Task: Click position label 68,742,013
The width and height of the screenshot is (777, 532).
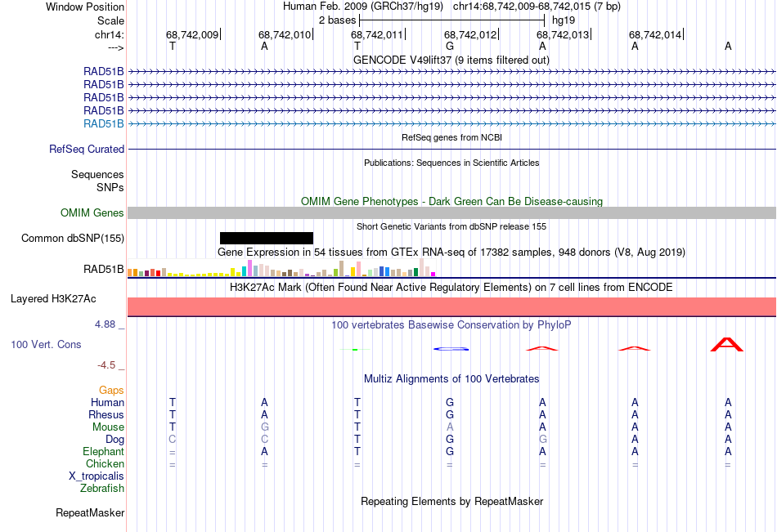Action: tap(563, 34)
